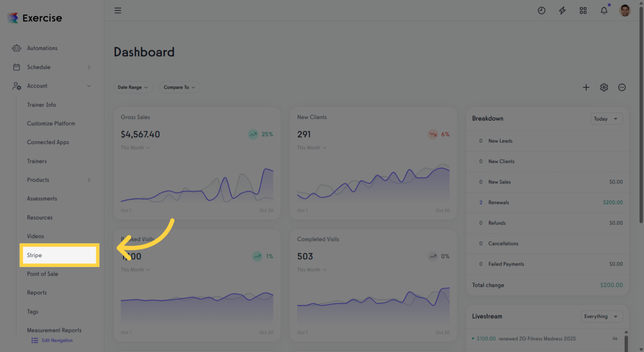Expand the Date Range dropdown
Viewport: 644px width, 352px height.
tap(133, 87)
